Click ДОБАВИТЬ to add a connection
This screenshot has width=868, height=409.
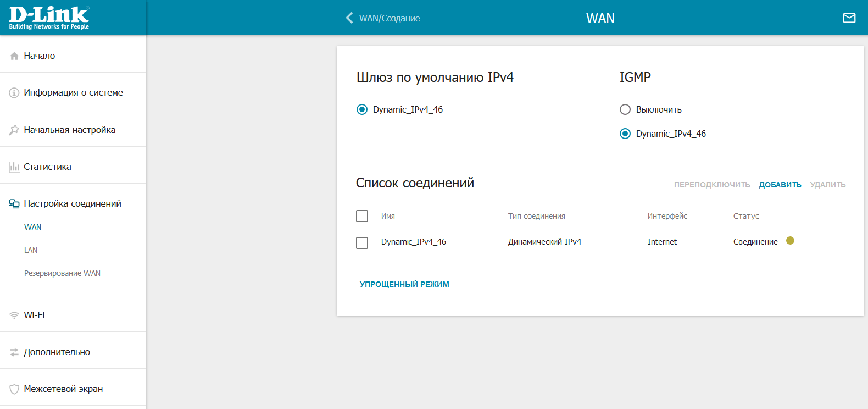point(780,185)
